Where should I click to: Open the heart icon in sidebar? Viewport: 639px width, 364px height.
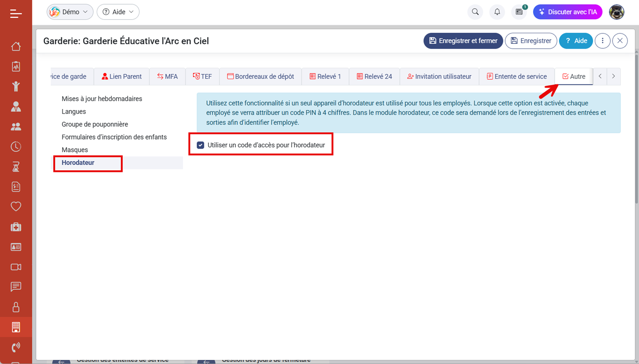click(16, 207)
